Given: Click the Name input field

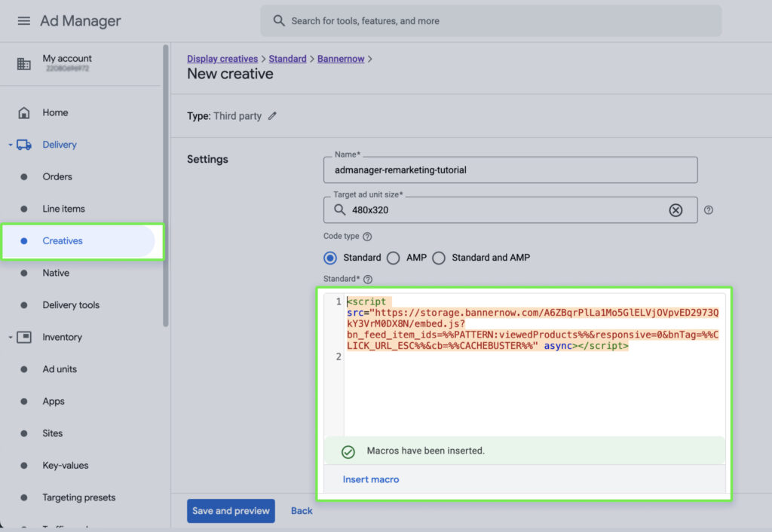Looking at the screenshot, I should pos(510,170).
